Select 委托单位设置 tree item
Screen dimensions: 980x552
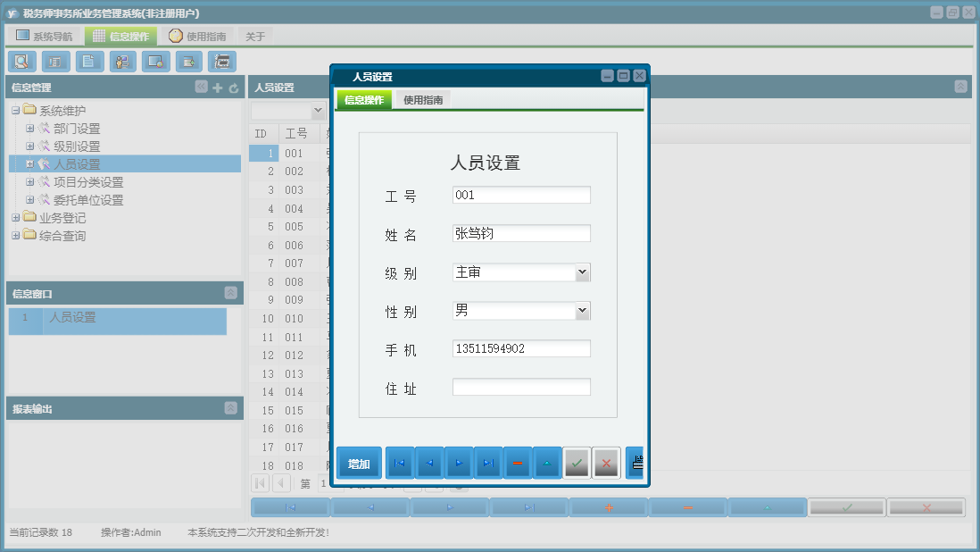pos(88,200)
